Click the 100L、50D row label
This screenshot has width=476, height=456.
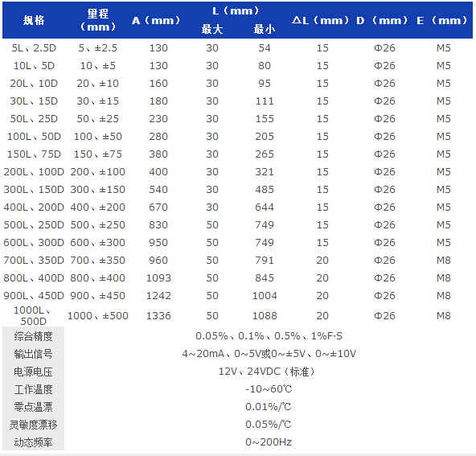[x=34, y=136]
